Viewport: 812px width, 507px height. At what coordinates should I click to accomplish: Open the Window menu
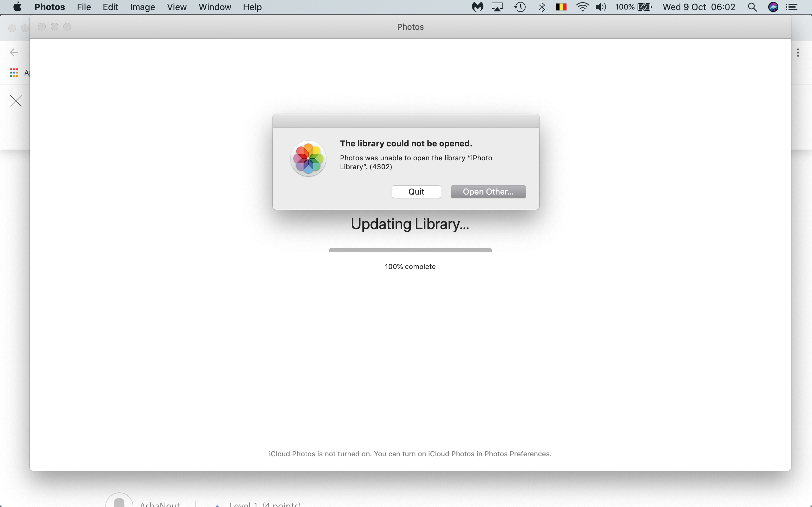[x=214, y=7]
